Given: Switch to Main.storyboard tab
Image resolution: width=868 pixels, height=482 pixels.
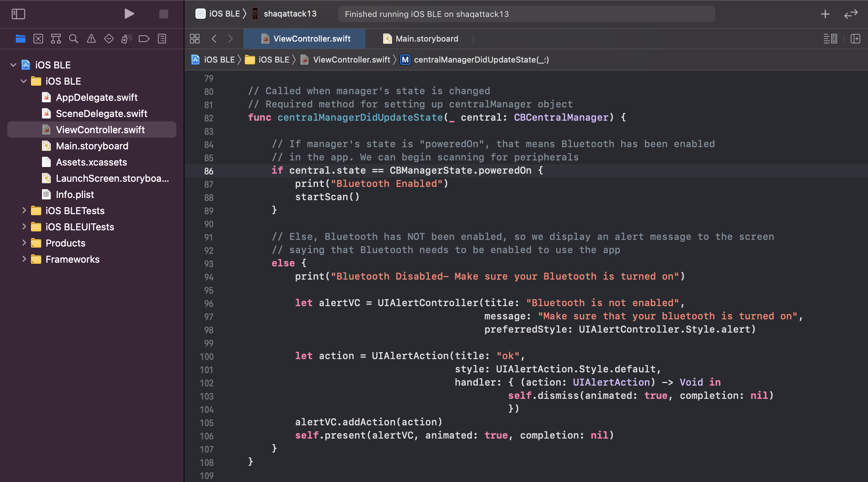Looking at the screenshot, I should [421, 39].
